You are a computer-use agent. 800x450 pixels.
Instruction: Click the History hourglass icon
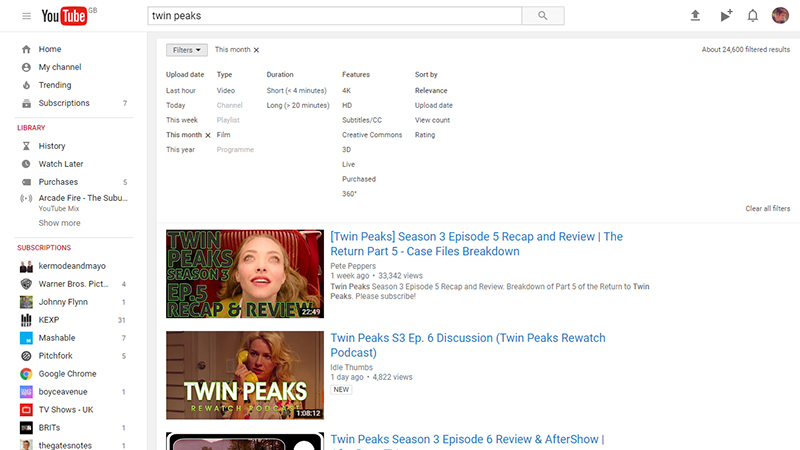pos(27,146)
